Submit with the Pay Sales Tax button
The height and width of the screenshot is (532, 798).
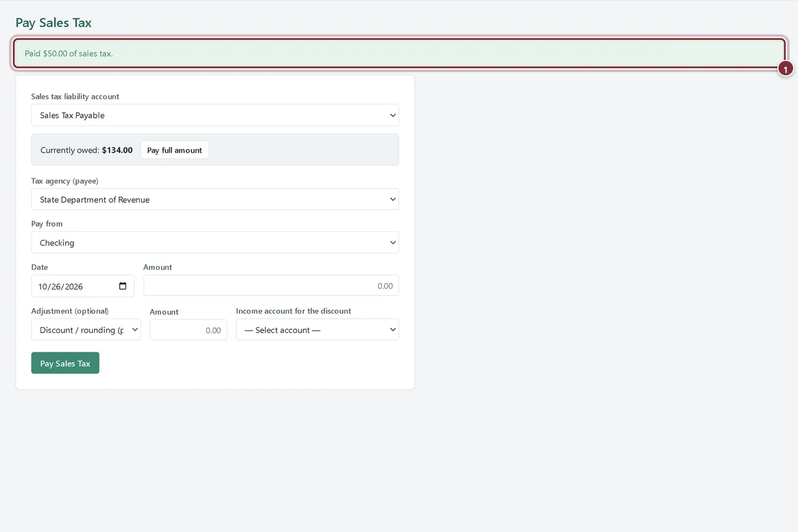(65, 363)
